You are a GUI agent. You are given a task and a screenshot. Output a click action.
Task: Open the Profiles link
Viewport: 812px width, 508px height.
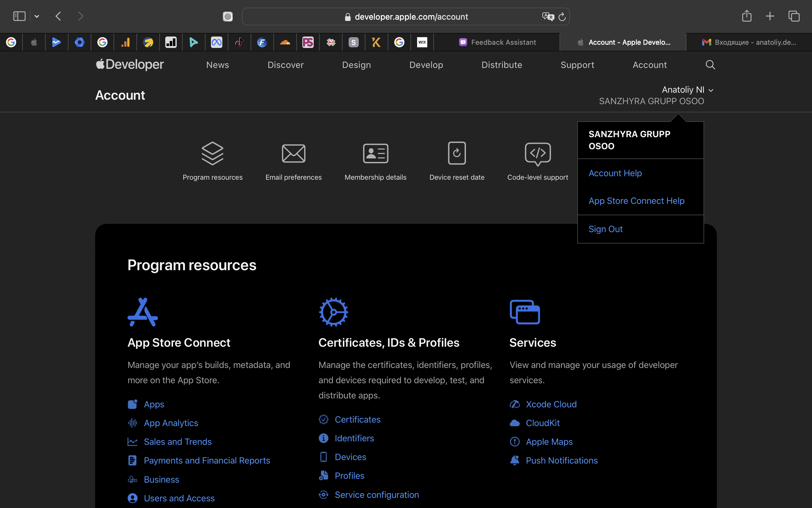[x=349, y=476]
